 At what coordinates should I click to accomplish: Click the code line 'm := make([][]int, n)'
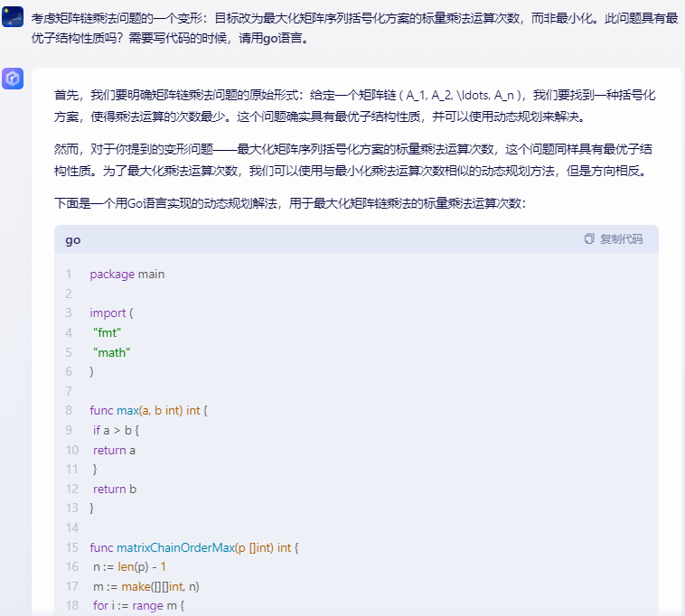coord(145,586)
